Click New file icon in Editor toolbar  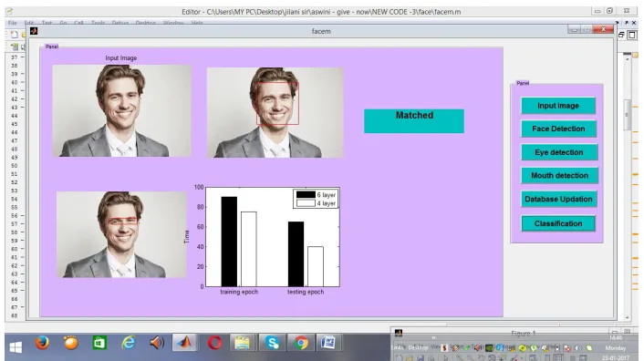pos(15,35)
